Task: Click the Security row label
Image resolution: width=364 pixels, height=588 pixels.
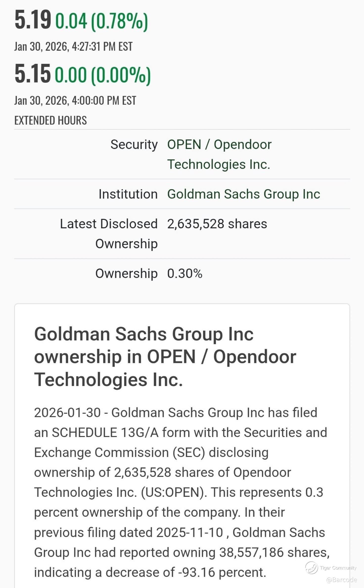Action: [x=134, y=144]
